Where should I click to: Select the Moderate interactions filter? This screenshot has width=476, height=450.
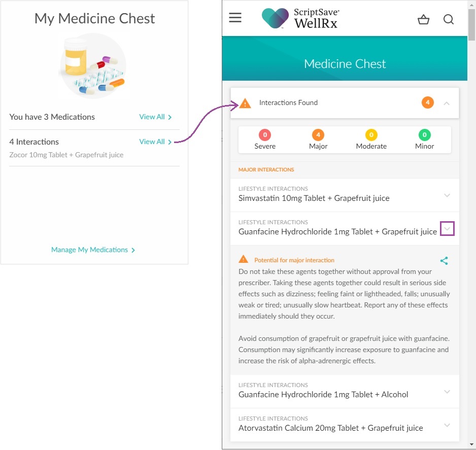[x=371, y=140]
